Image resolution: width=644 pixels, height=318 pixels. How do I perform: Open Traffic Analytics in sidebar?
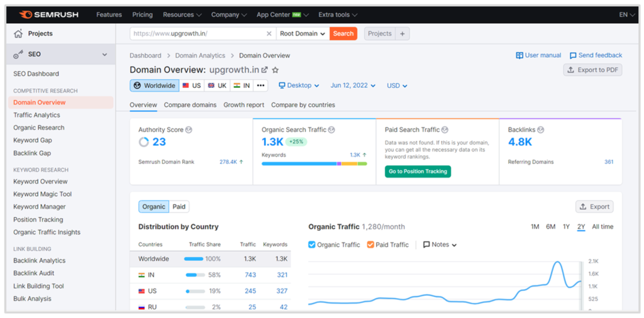click(36, 115)
